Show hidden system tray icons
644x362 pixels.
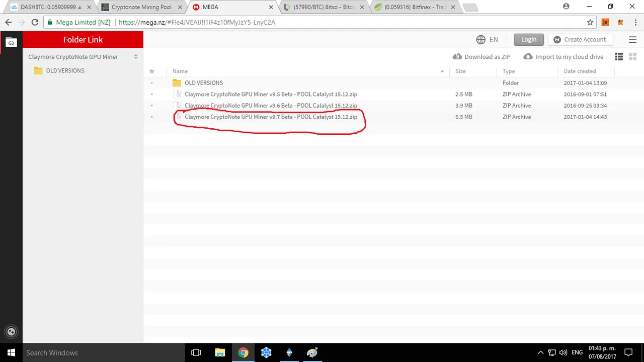coord(540,352)
